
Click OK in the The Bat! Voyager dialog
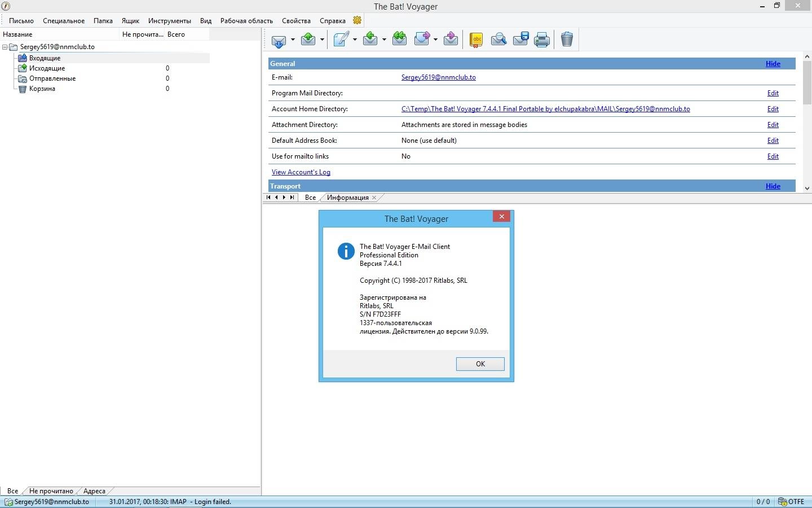pyautogui.click(x=480, y=364)
